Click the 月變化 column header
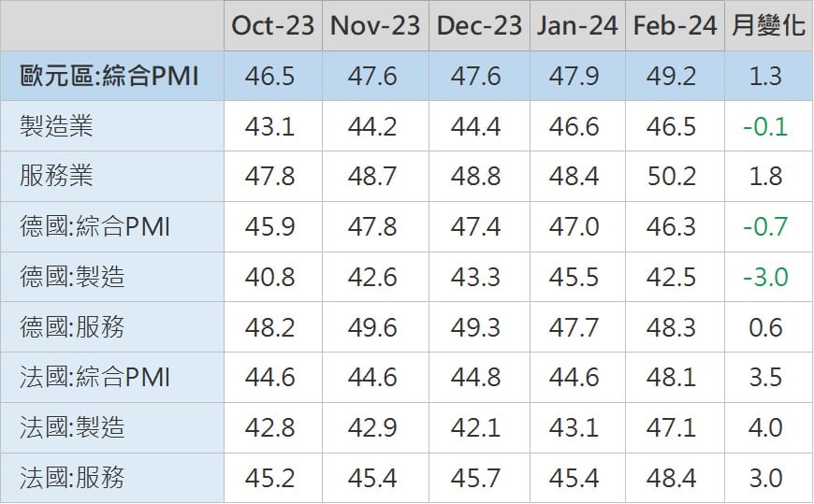 767,25
